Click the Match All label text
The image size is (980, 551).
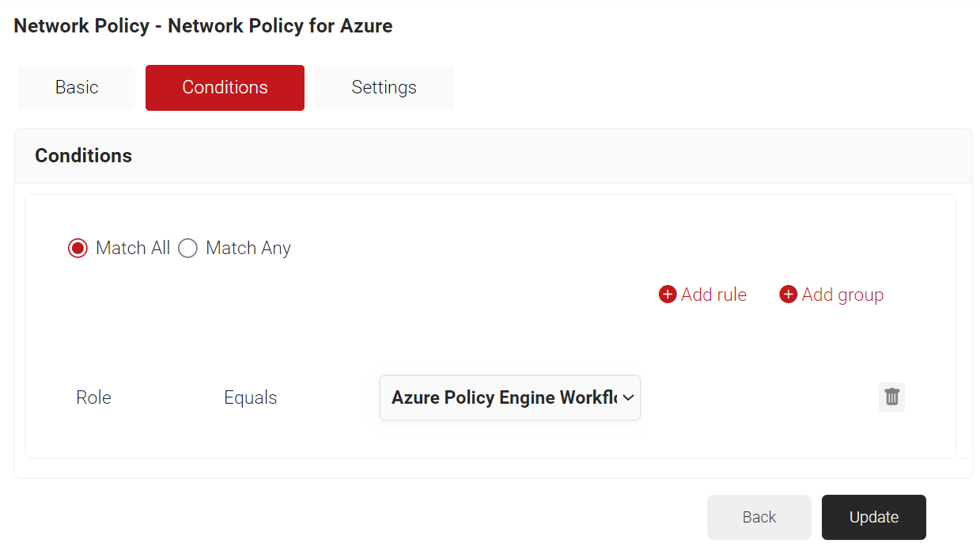tap(133, 249)
